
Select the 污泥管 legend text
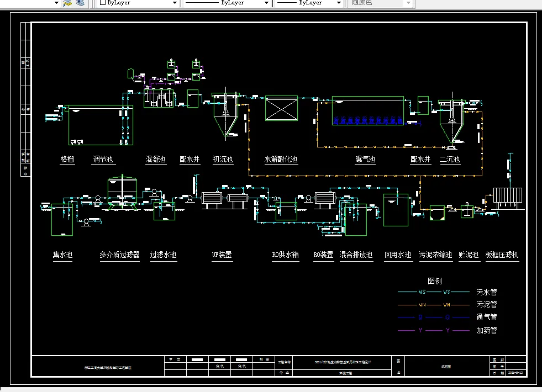[x=487, y=304]
